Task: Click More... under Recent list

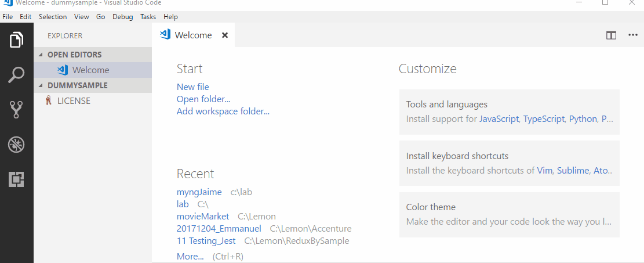Action: [x=190, y=256]
